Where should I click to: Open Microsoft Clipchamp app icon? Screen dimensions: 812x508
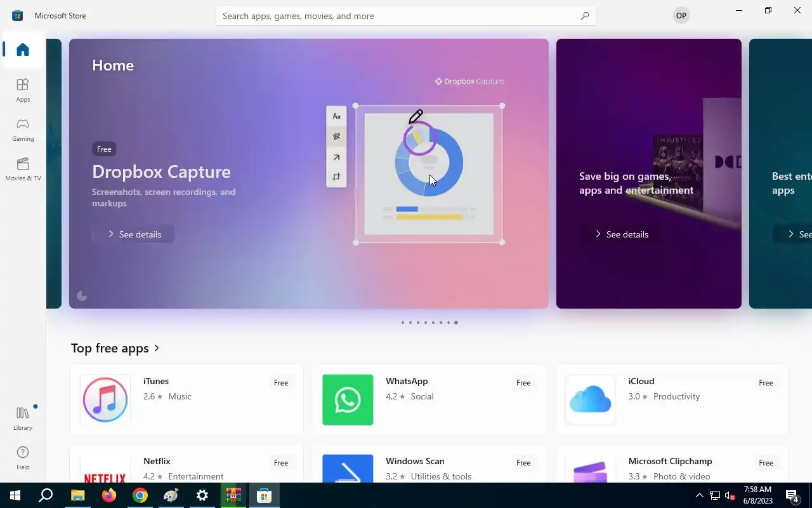tap(590, 469)
